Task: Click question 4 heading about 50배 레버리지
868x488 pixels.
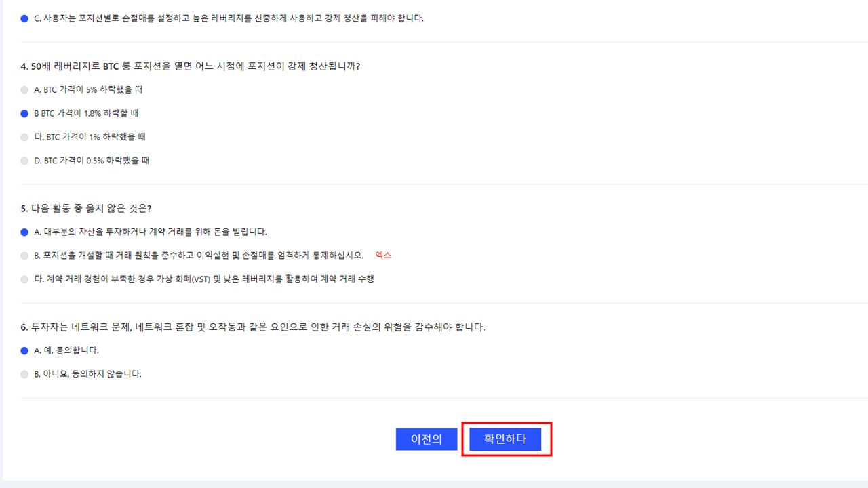Action: (x=191, y=66)
